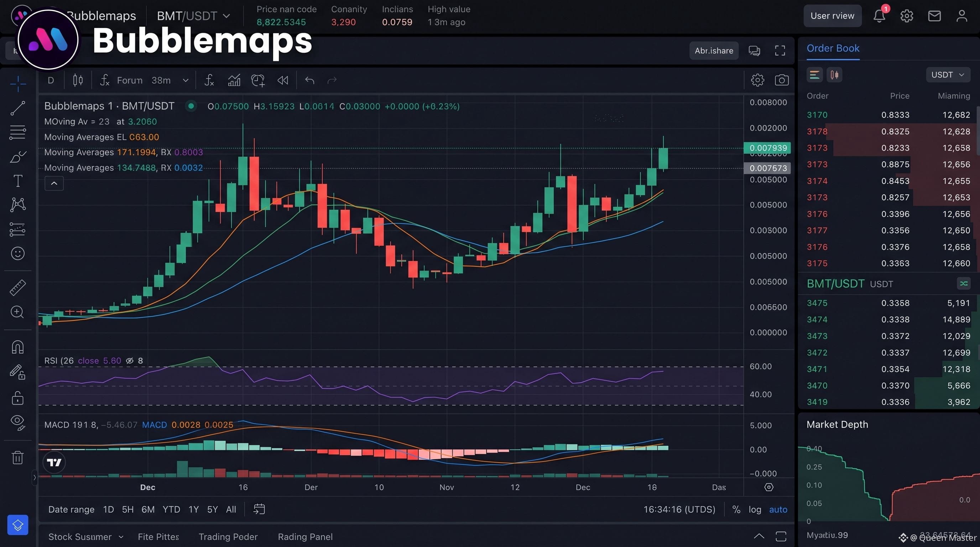Expand the left sidebar arrow handle
Screen dimensions: 980x547
click(x=35, y=478)
